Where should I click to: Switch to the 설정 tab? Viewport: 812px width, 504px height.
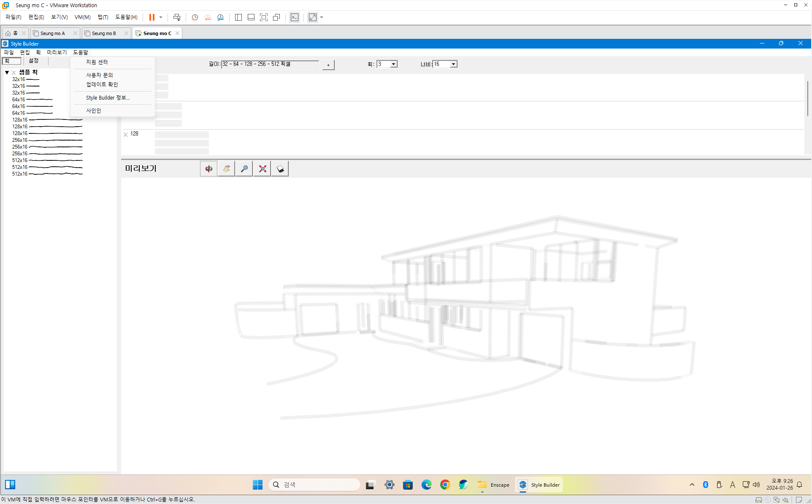tap(34, 61)
